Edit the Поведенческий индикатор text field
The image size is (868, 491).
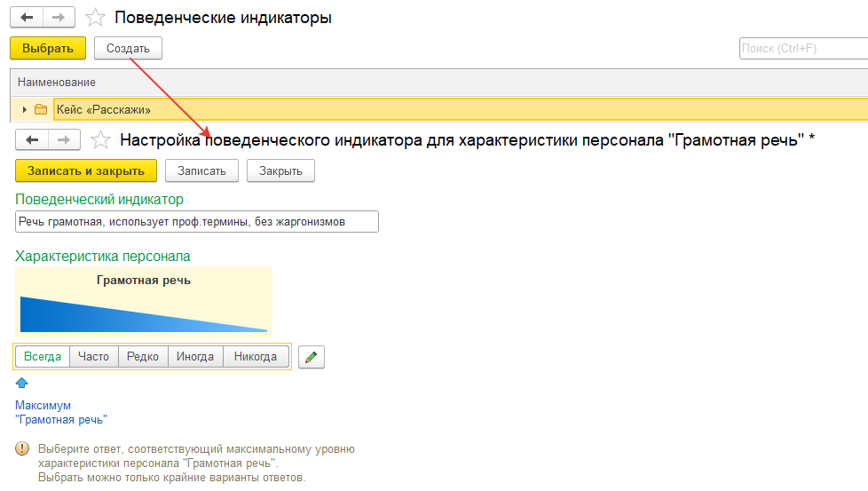197,221
